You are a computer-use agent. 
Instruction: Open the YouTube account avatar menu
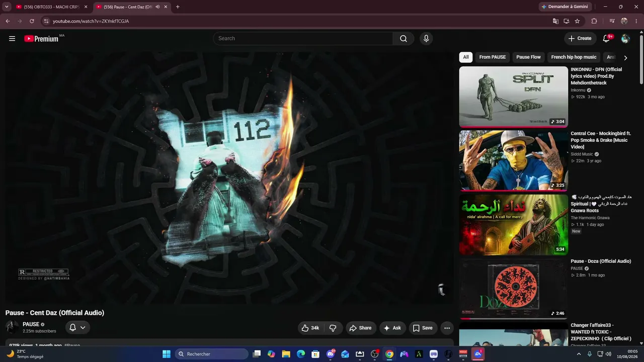[625, 39]
